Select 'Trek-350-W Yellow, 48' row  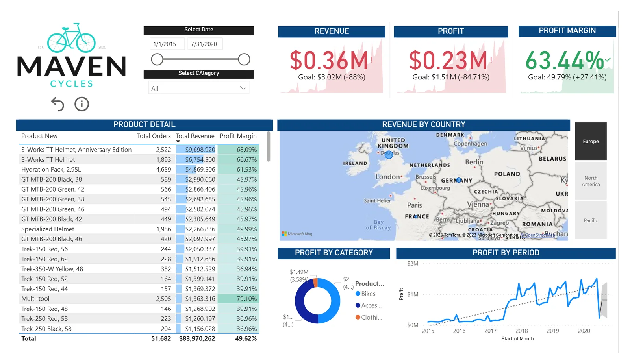(x=139, y=269)
